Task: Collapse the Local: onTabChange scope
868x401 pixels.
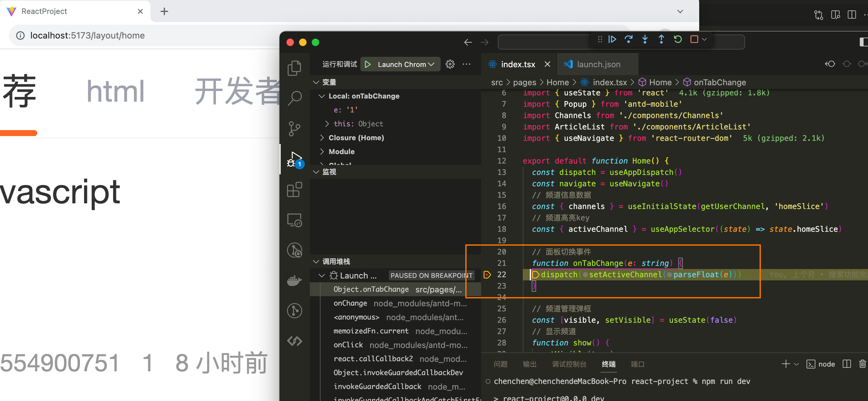Action: coord(322,96)
